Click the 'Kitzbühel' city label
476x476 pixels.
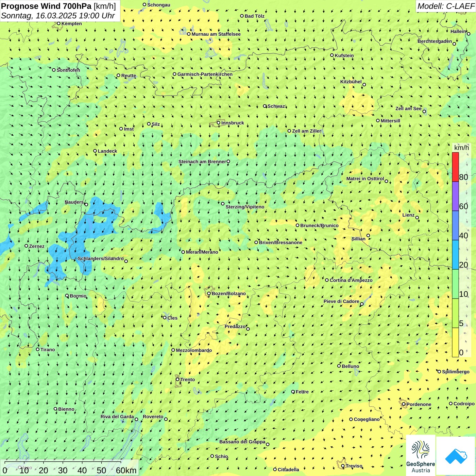[351, 82]
